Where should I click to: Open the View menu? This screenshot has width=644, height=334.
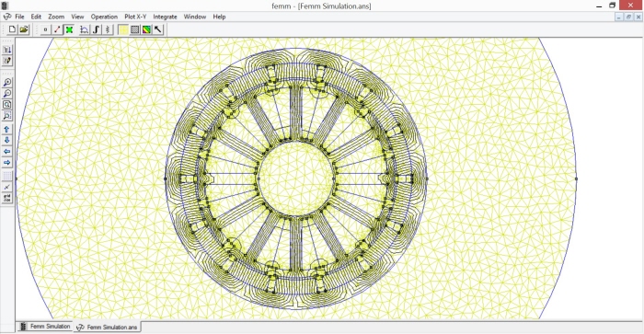pyautogui.click(x=77, y=17)
